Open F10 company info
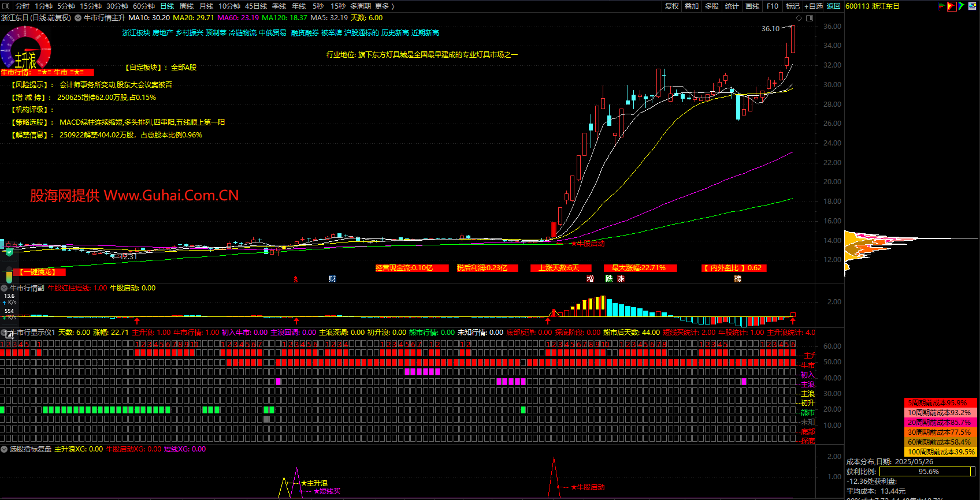Image resolution: width=980 pixels, height=500 pixels. click(773, 6)
